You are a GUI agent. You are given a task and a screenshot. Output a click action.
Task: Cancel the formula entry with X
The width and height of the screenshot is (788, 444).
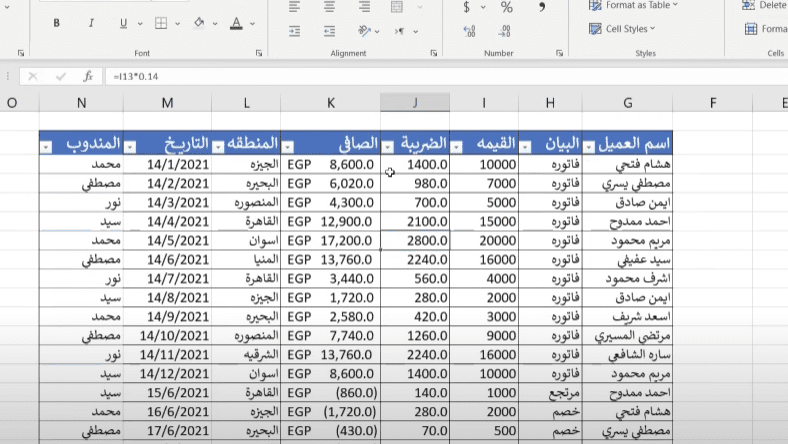pyautogui.click(x=33, y=76)
